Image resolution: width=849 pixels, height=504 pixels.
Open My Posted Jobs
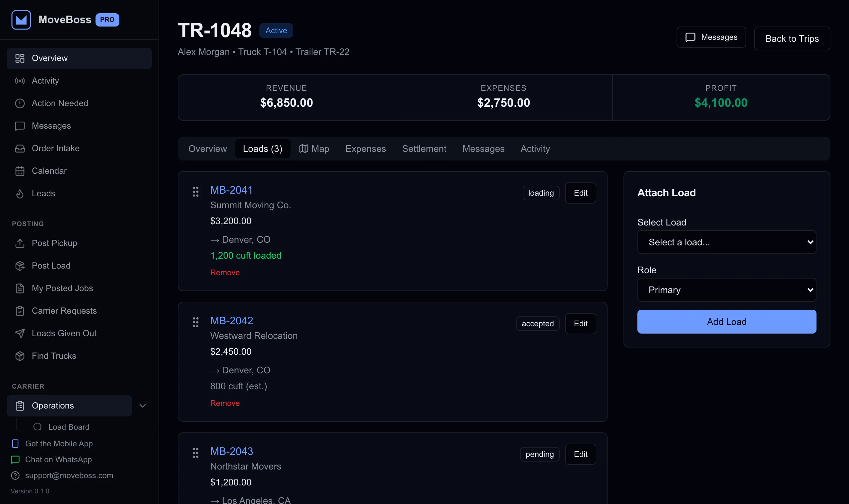[79, 288]
